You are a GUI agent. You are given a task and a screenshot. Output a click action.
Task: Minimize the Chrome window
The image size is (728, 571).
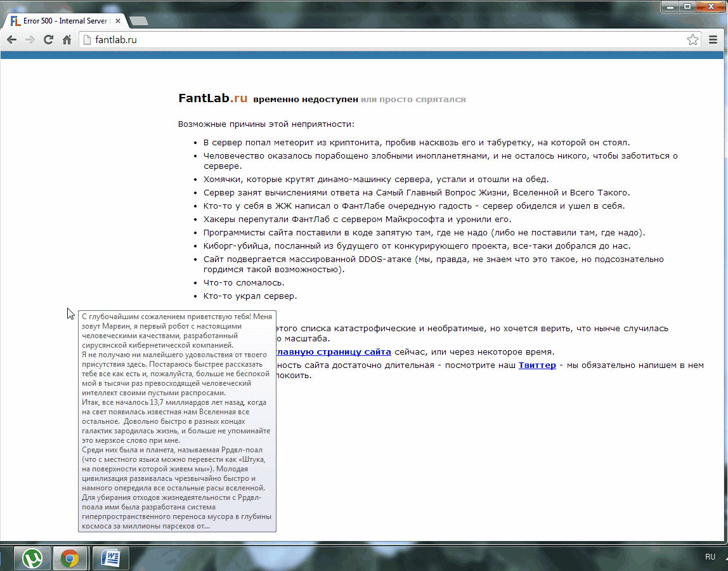point(671,6)
